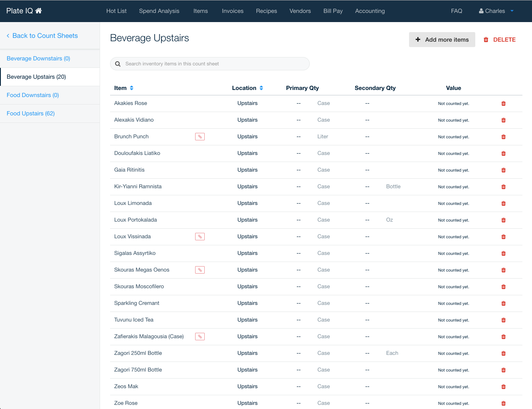Select the Beverage Upstairs (20) sheet
The image size is (532, 409).
coord(50,77)
